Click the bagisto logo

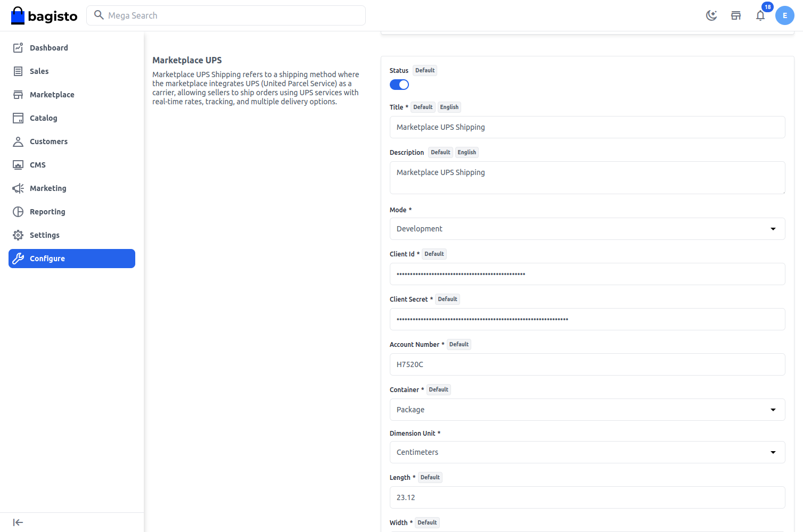(x=44, y=16)
